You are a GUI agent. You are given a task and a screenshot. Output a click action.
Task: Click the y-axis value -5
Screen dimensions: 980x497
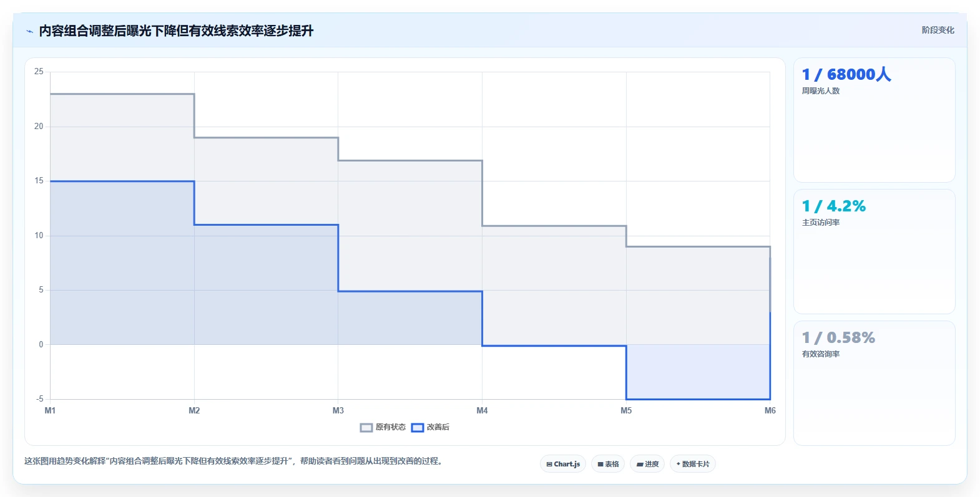39,399
